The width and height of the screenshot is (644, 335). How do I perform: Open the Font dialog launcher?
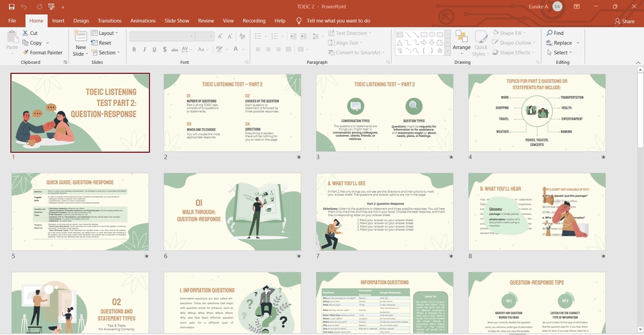[x=247, y=62]
